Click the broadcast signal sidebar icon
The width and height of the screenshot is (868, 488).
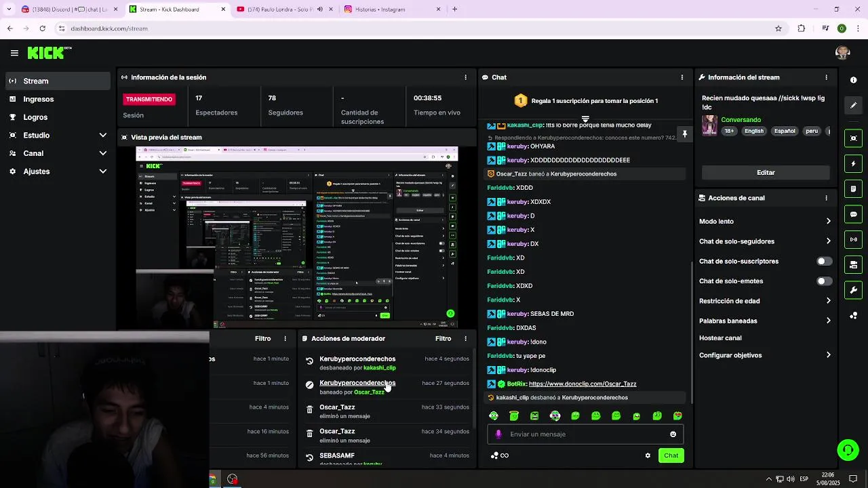853,239
